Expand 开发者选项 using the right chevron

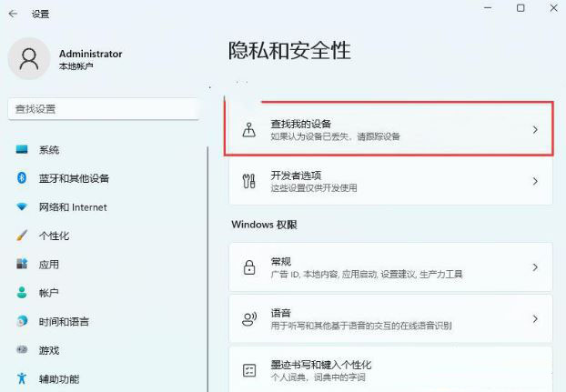pyautogui.click(x=535, y=181)
